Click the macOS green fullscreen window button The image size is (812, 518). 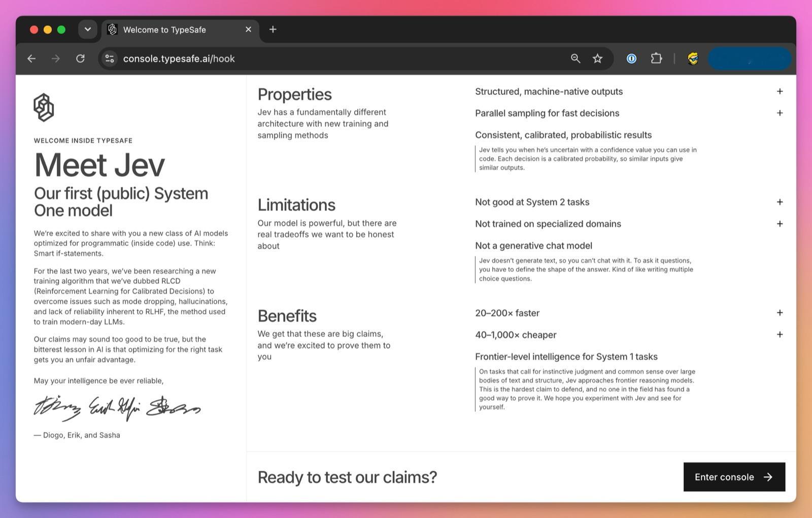(61, 29)
